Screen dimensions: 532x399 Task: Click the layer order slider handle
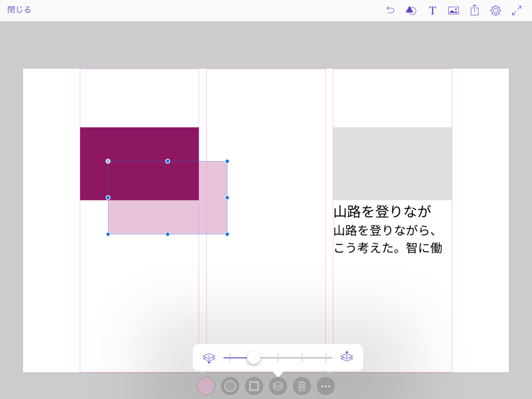pyautogui.click(x=254, y=357)
